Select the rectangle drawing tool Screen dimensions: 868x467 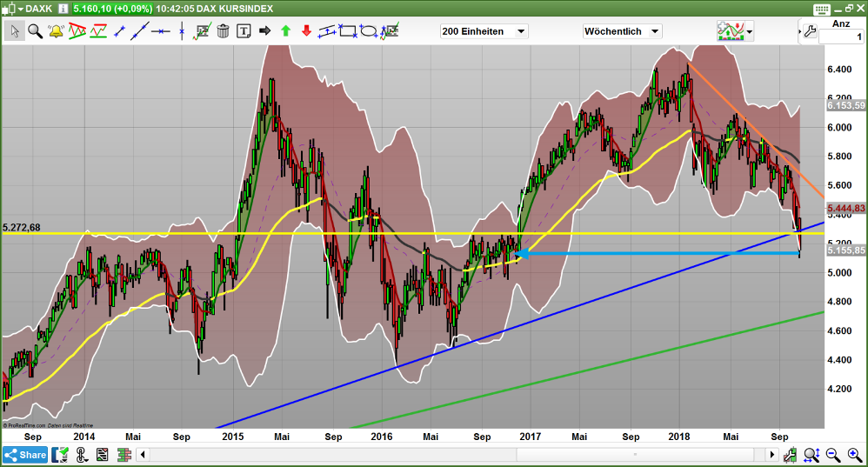pyautogui.click(x=348, y=31)
